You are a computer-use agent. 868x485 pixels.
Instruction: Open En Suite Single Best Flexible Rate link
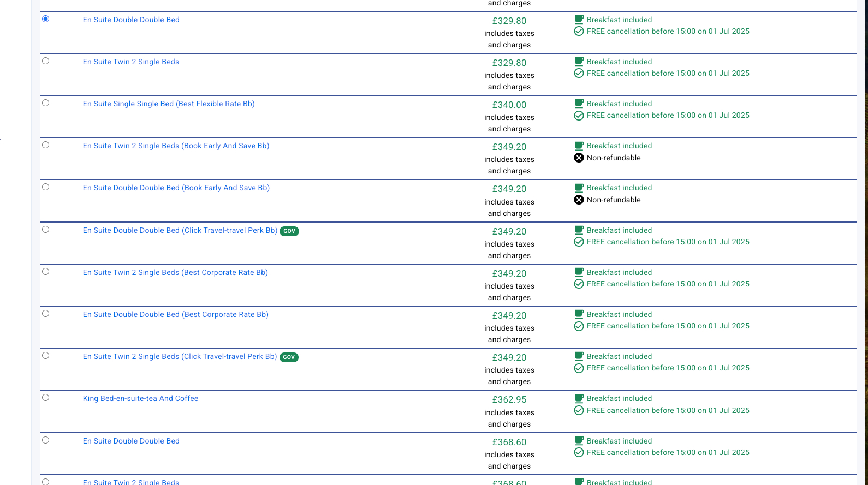tap(169, 104)
